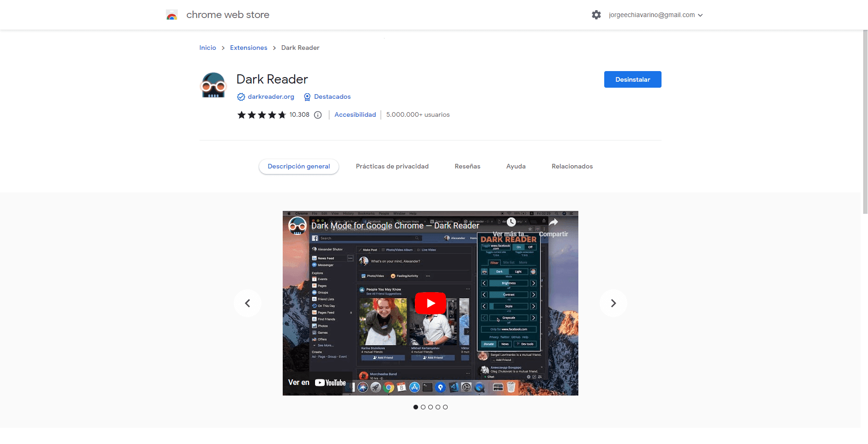Visit the darkreader.org publisher link
Viewport: 868px width, 444px height.
[x=271, y=96]
